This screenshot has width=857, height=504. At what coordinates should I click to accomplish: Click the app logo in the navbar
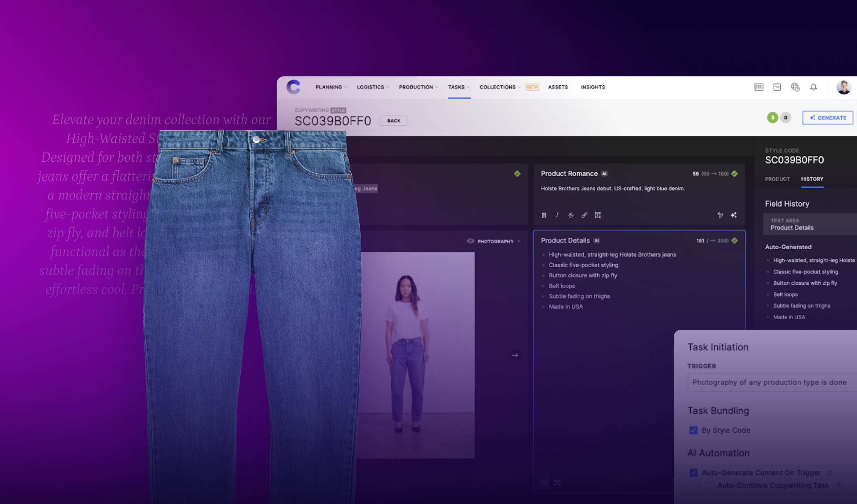point(293,87)
